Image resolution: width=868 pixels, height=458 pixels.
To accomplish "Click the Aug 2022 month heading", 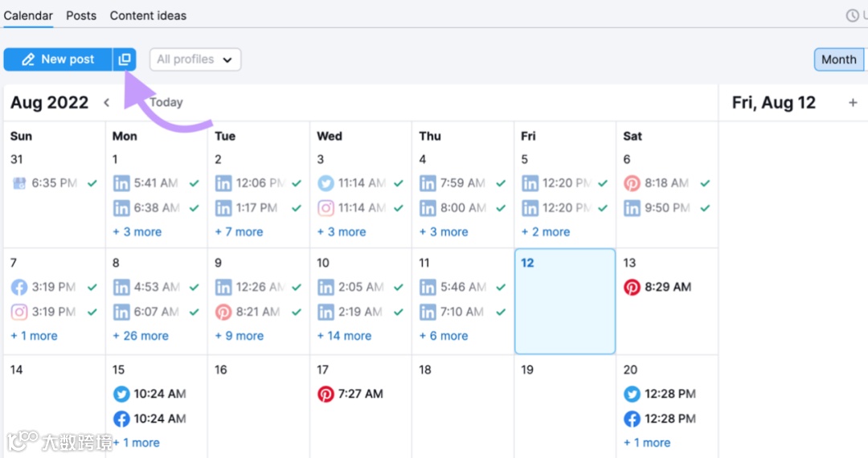I will [x=49, y=102].
